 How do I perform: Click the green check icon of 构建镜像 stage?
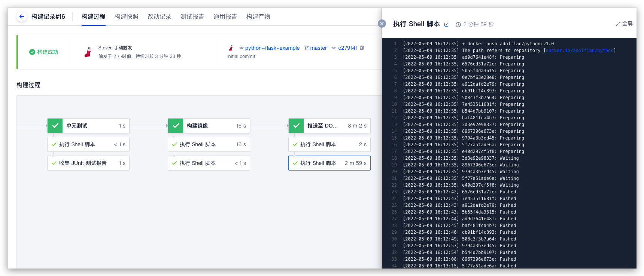pos(176,126)
